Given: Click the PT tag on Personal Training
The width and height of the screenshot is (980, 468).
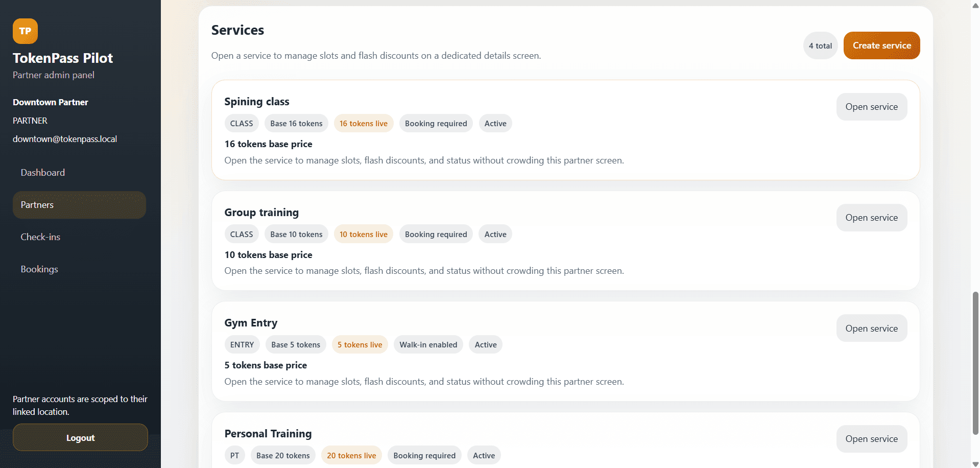Looking at the screenshot, I should point(234,455).
